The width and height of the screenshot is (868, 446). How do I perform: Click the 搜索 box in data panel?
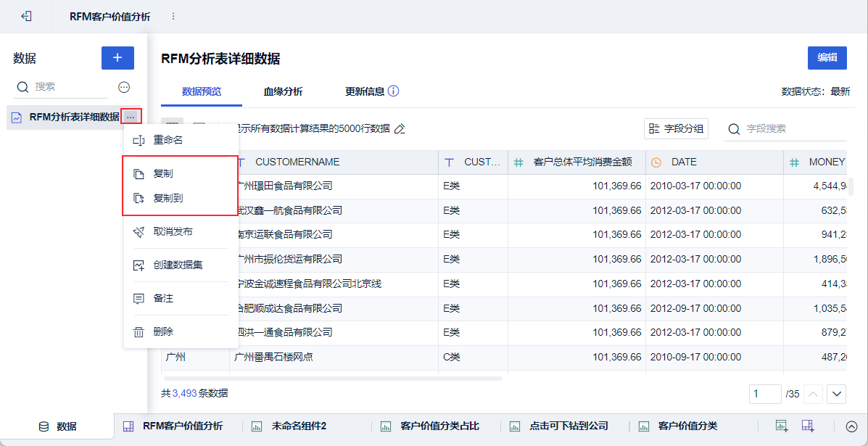(61, 87)
